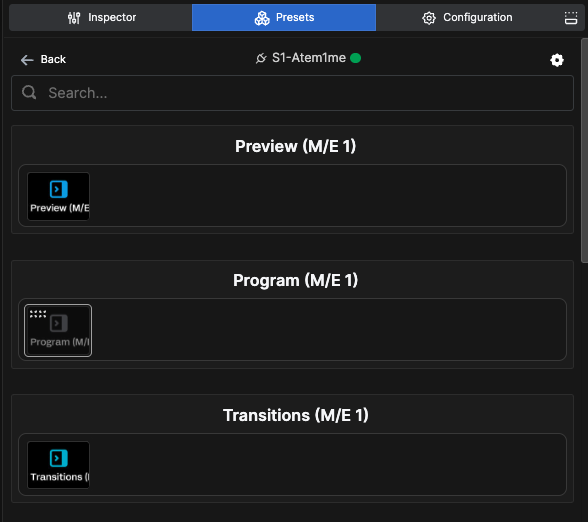Select the Transitions (M/E 1) preset tile
Screen dimensions: 588x522
click(58, 465)
